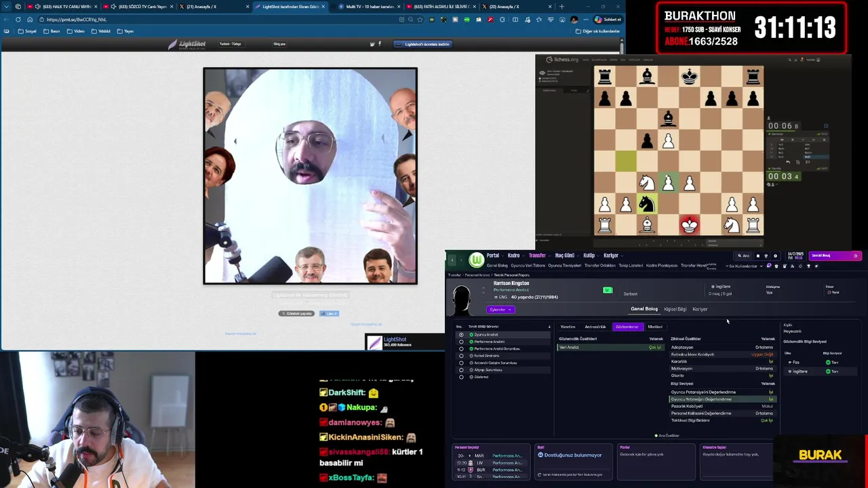Screen dimensions: 868x488
Task: Expand the dropdown arrow next to Kadro
Action: pyautogui.click(x=524, y=256)
